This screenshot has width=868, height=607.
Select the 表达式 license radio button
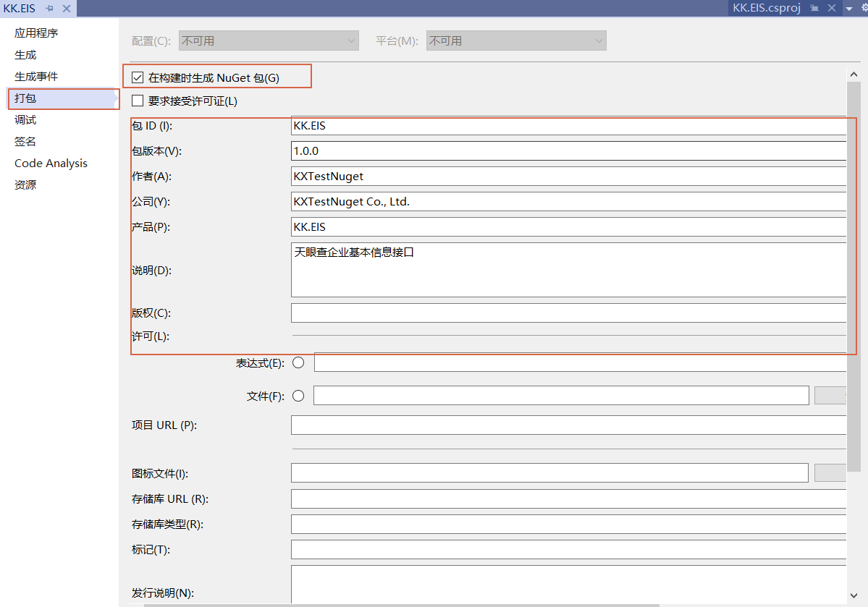pos(298,362)
